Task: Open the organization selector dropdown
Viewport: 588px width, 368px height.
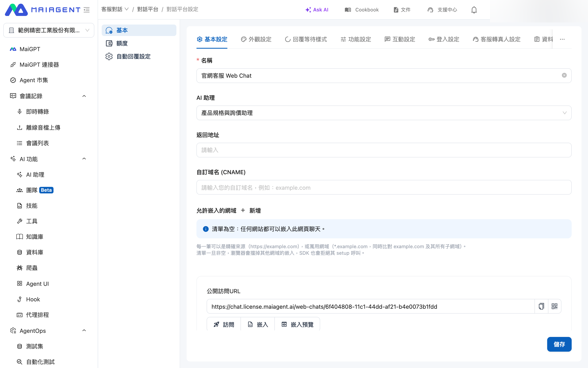Action: 49,30
